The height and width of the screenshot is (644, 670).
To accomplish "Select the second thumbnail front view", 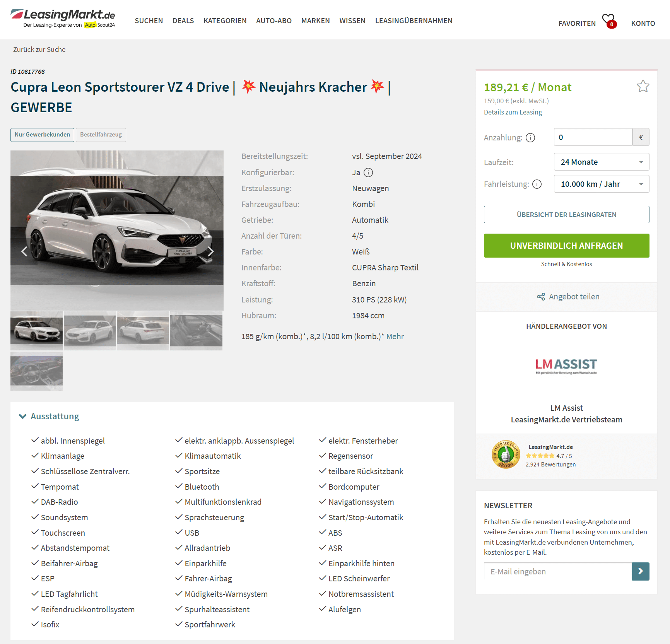I will click(90, 331).
